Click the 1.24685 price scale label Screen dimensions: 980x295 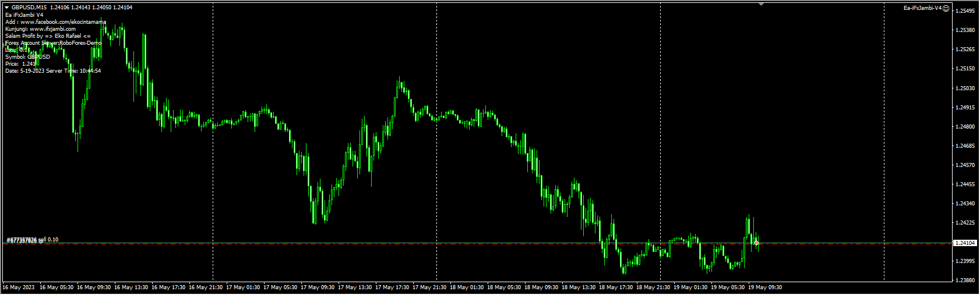coord(967,146)
